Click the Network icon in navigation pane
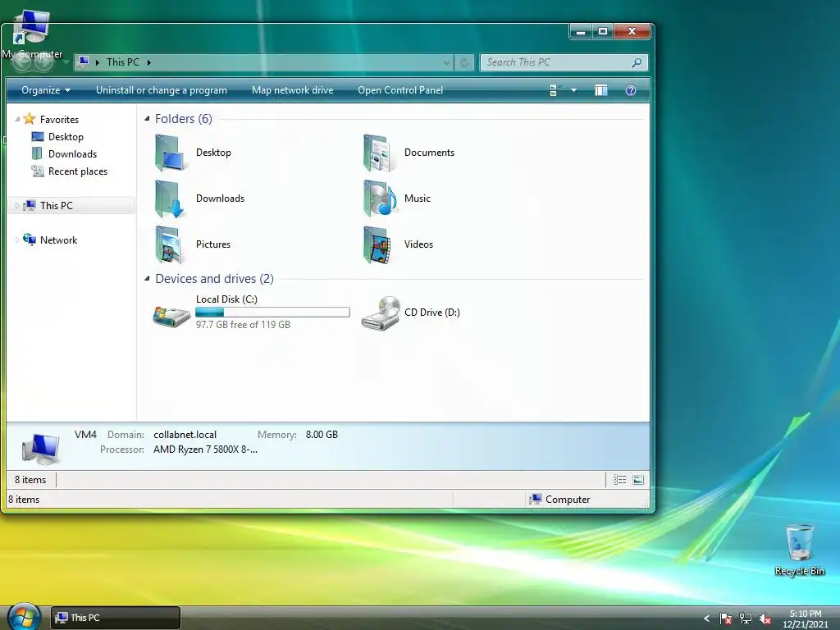The height and width of the screenshot is (630, 840). [x=30, y=240]
